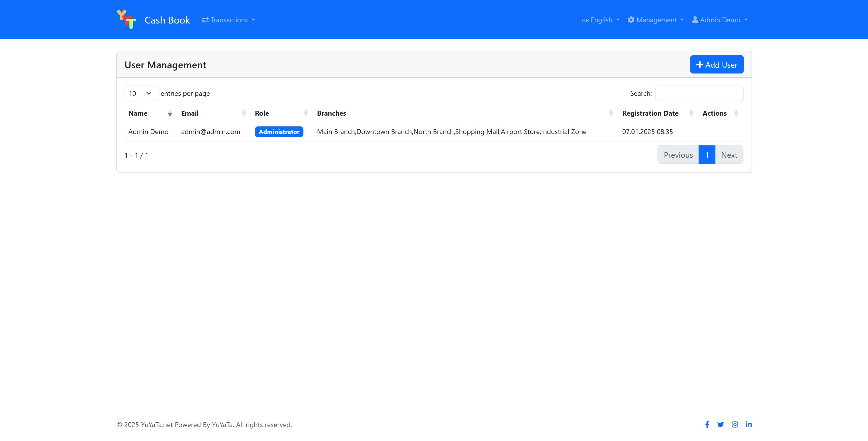Open the Instagram link in footer

735,425
